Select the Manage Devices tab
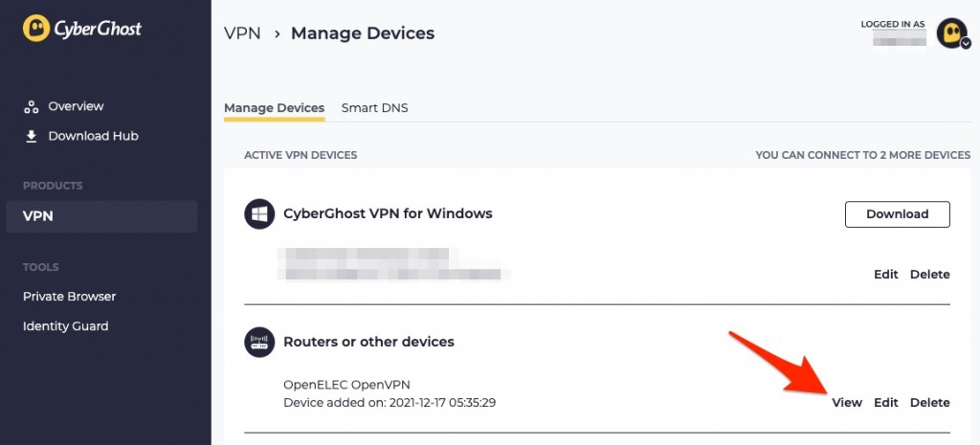This screenshot has width=980, height=445. click(275, 107)
